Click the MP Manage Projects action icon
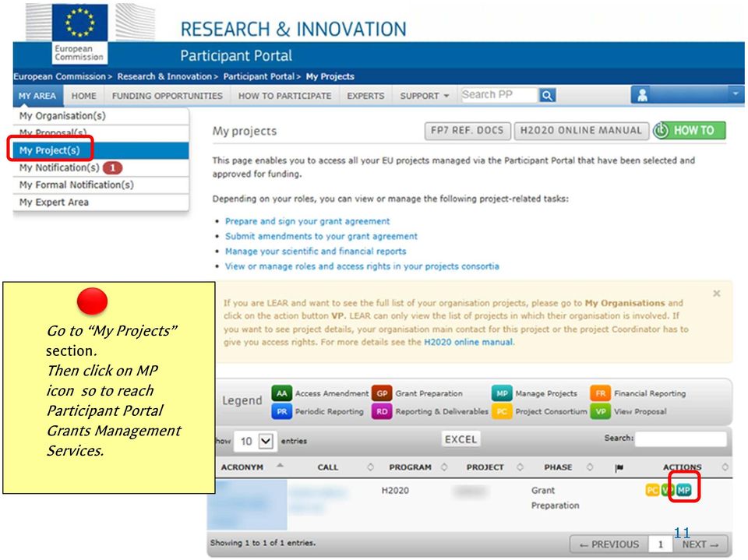 tap(683, 490)
